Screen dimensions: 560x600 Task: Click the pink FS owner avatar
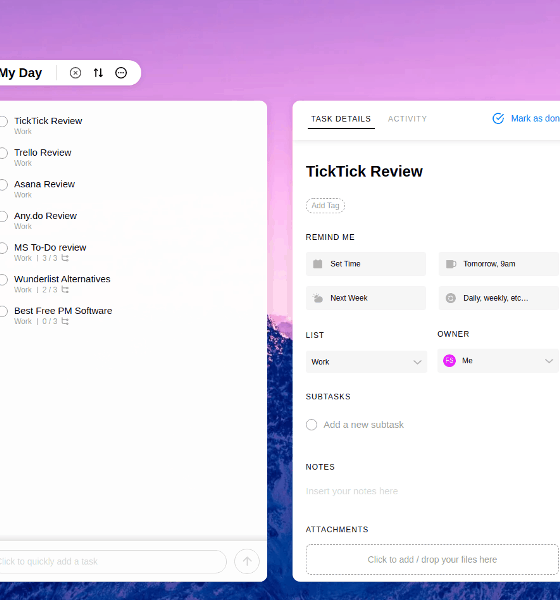(449, 360)
